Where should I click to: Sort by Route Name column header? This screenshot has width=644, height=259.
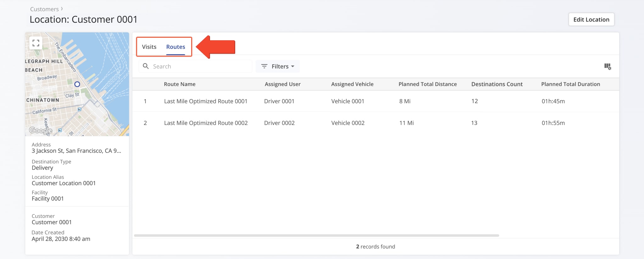[180, 84]
